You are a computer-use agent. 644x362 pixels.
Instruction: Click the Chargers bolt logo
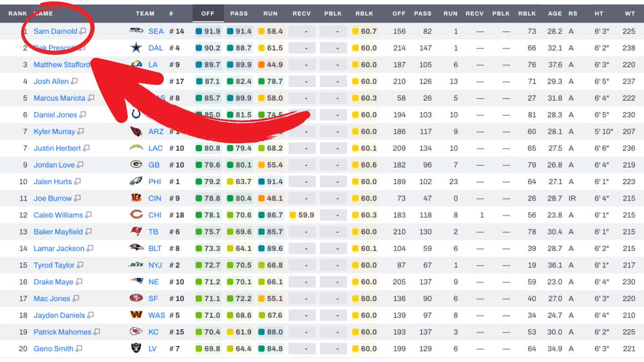coord(136,148)
